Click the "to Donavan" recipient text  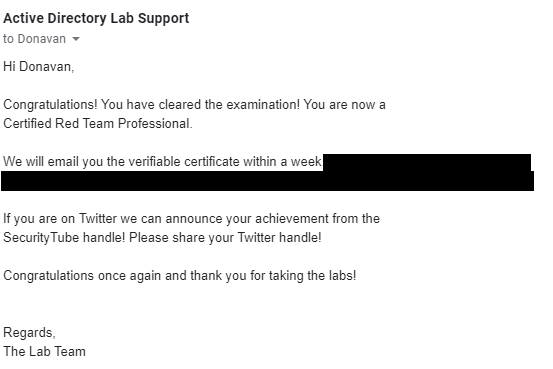[35, 39]
